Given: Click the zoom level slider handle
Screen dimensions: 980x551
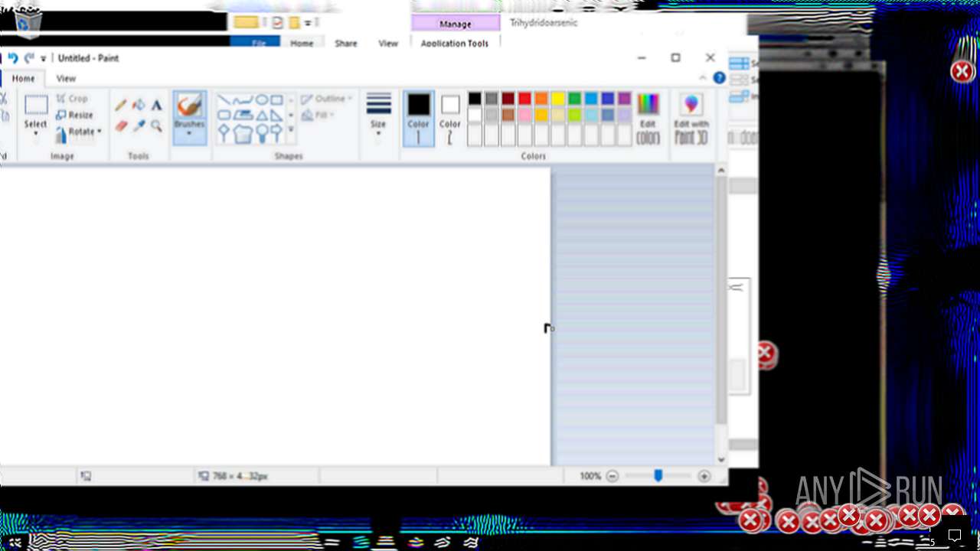Looking at the screenshot, I should coord(658,476).
